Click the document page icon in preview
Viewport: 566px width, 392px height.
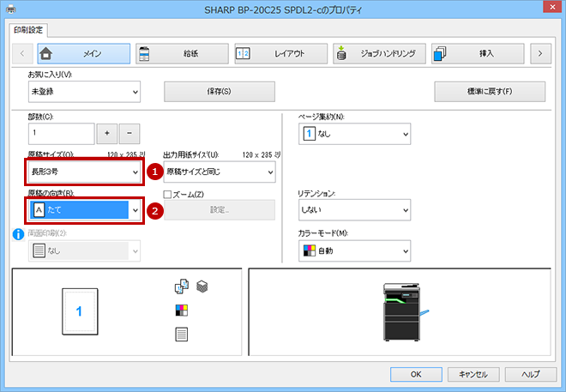[182, 335]
